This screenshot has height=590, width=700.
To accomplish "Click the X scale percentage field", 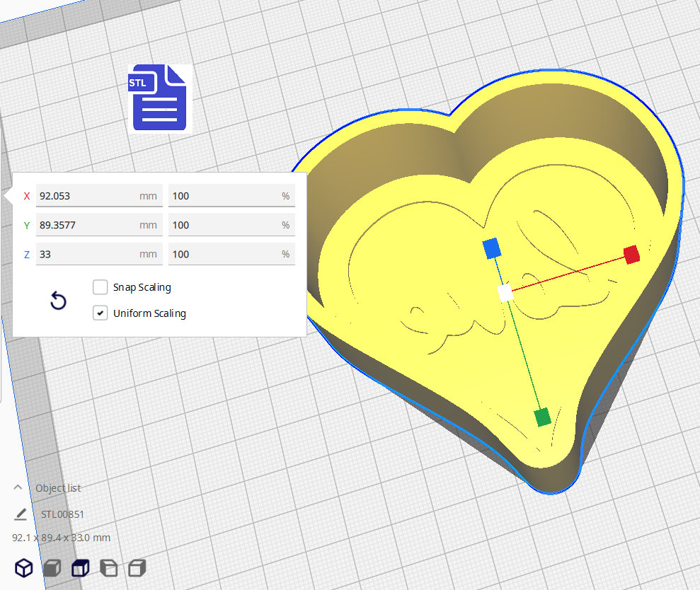I will click(225, 196).
